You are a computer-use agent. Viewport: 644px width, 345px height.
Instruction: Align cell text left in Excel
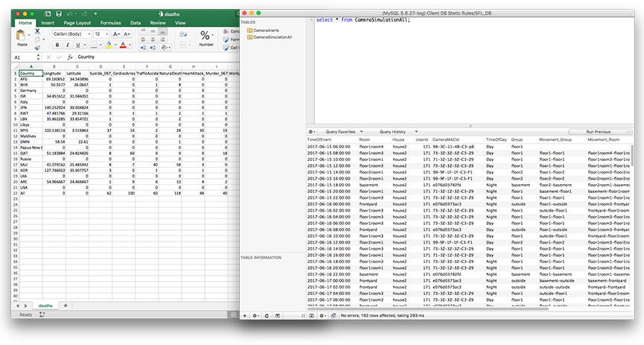pos(143,40)
